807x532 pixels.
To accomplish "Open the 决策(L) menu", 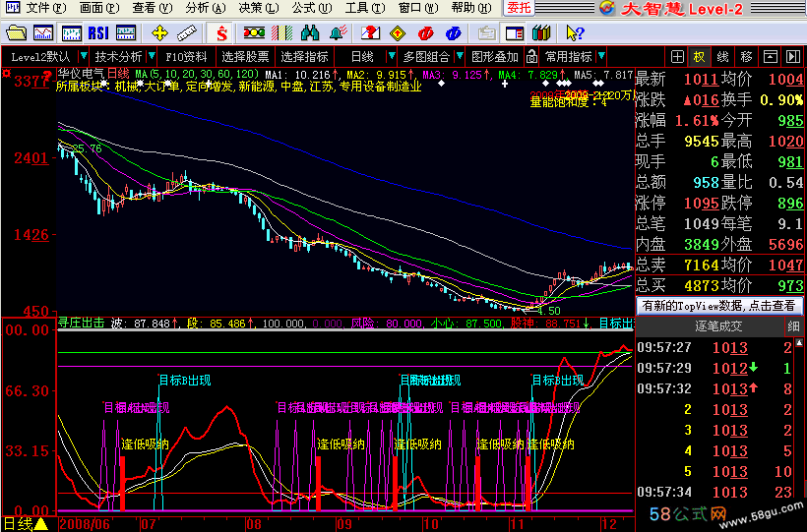I will [x=259, y=8].
